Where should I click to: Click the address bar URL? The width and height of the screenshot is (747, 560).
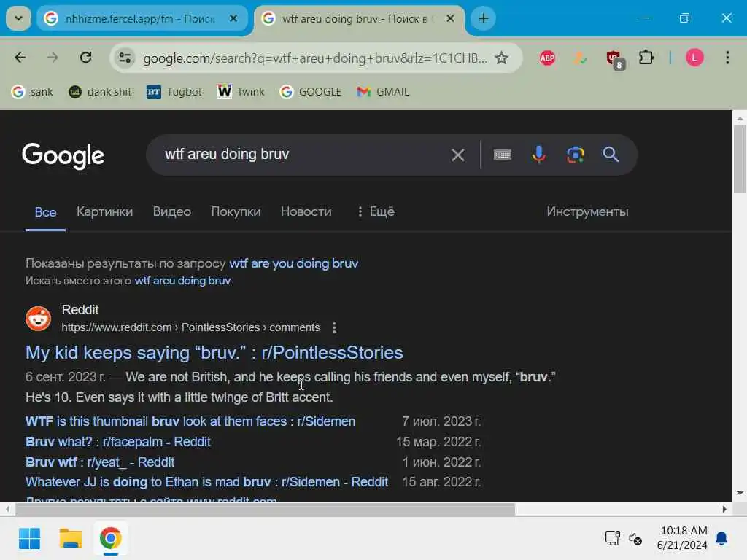(314, 58)
